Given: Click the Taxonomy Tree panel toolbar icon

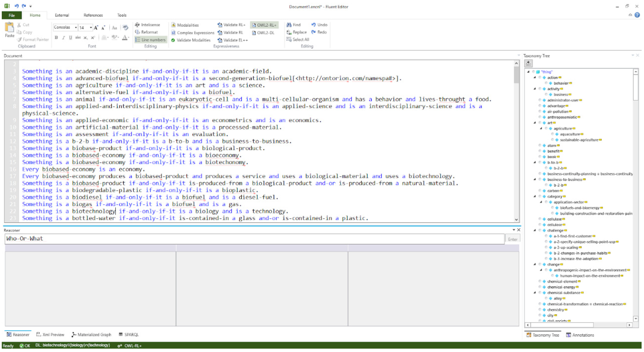Looking at the screenshot, I should click(528, 64).
